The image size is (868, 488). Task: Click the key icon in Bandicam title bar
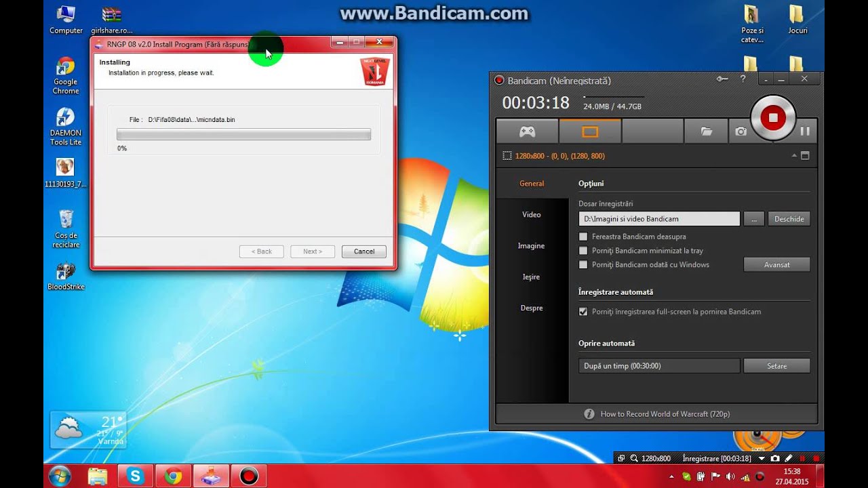(722, 79)
